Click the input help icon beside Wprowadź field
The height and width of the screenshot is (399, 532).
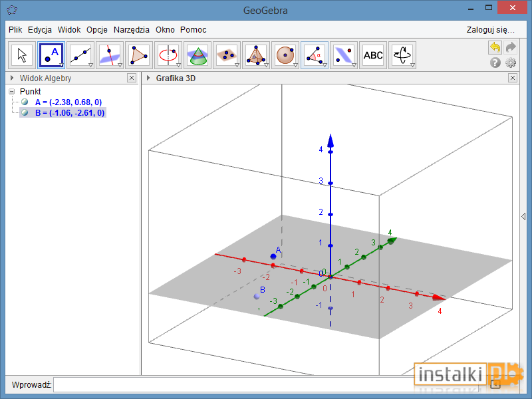(x=495, y=384)
